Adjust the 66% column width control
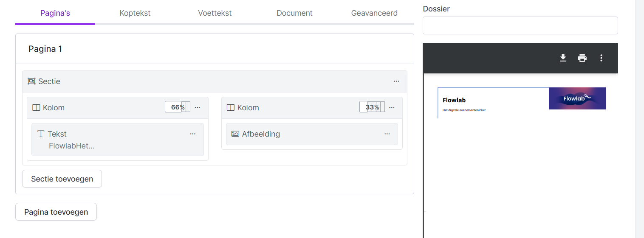The width and height of the screenshot is (644, 238). [x=177, y=107]
